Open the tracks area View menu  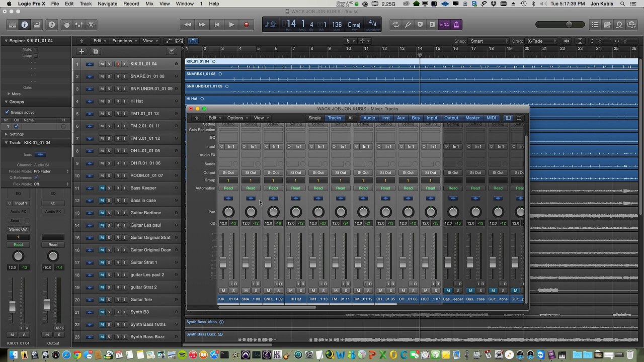pyautogui.click(x=150, y=41)
